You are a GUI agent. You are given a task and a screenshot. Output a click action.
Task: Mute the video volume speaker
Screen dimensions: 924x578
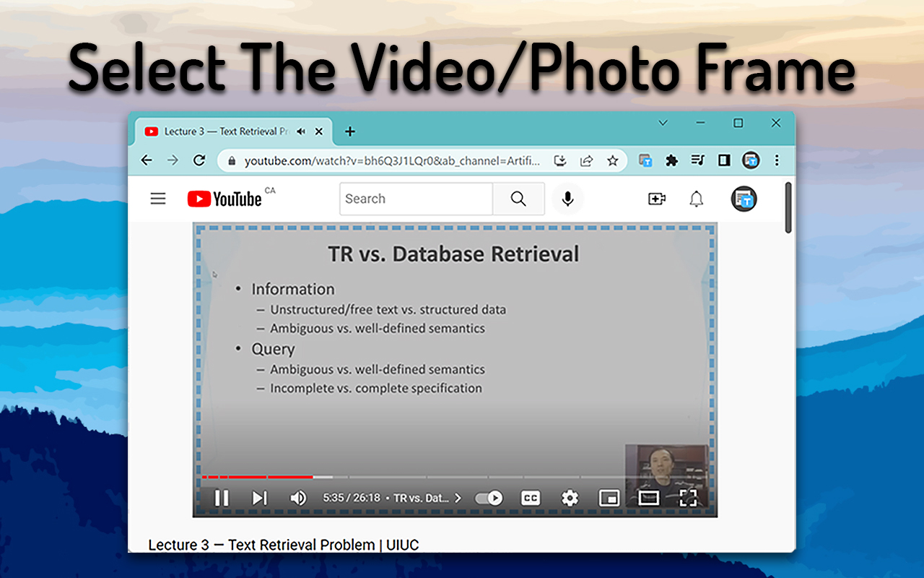pyautogui.click(x=297, y=498)
